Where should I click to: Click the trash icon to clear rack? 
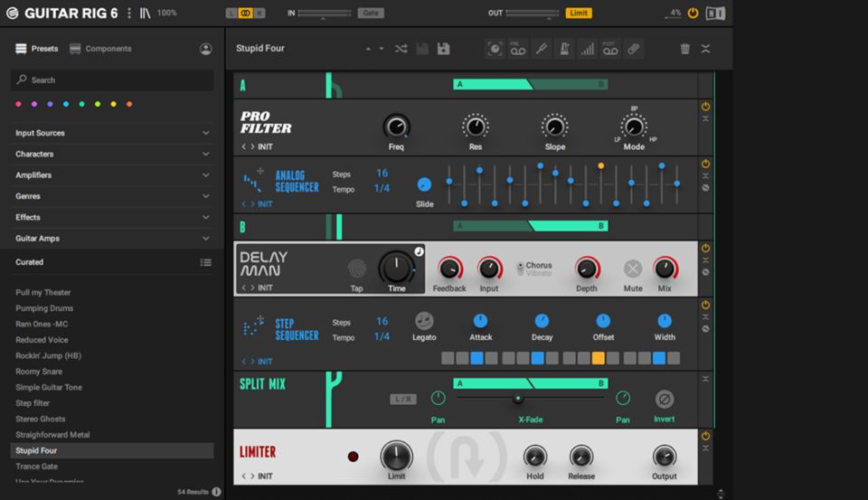[684, 49]
